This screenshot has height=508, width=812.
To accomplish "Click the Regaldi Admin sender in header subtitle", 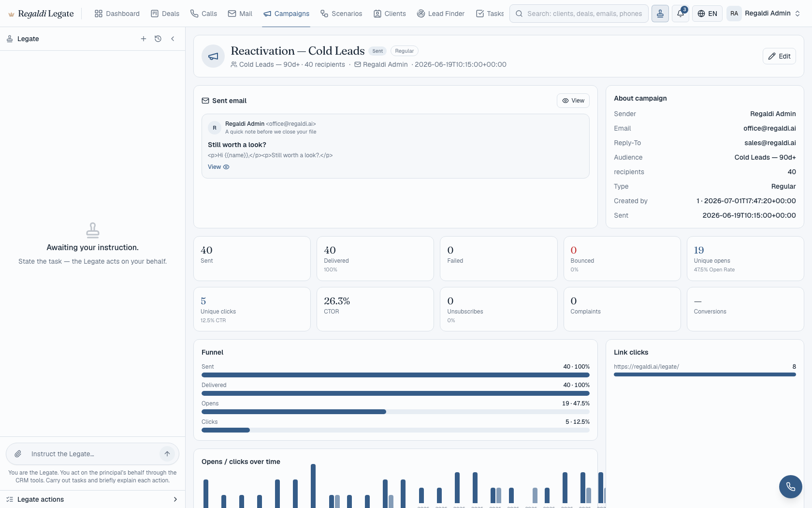I will (385, 64).
